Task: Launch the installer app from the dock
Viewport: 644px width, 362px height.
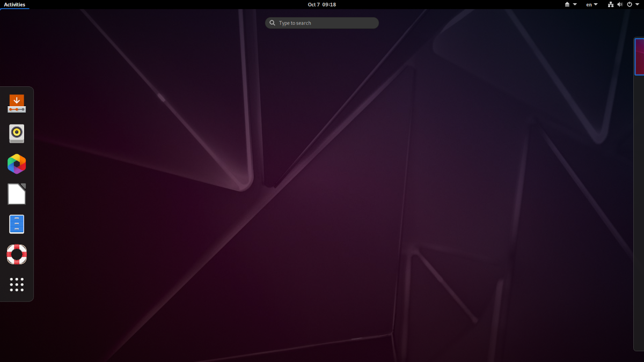Action: point(17,103)
